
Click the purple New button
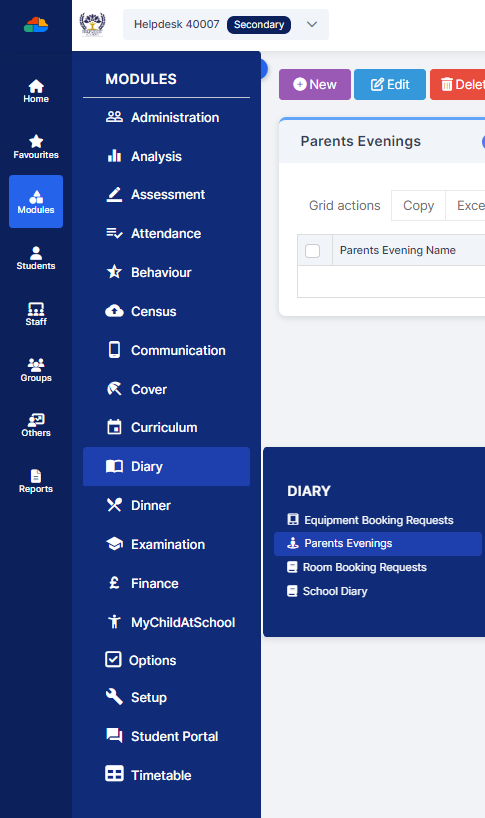[315, 85]
